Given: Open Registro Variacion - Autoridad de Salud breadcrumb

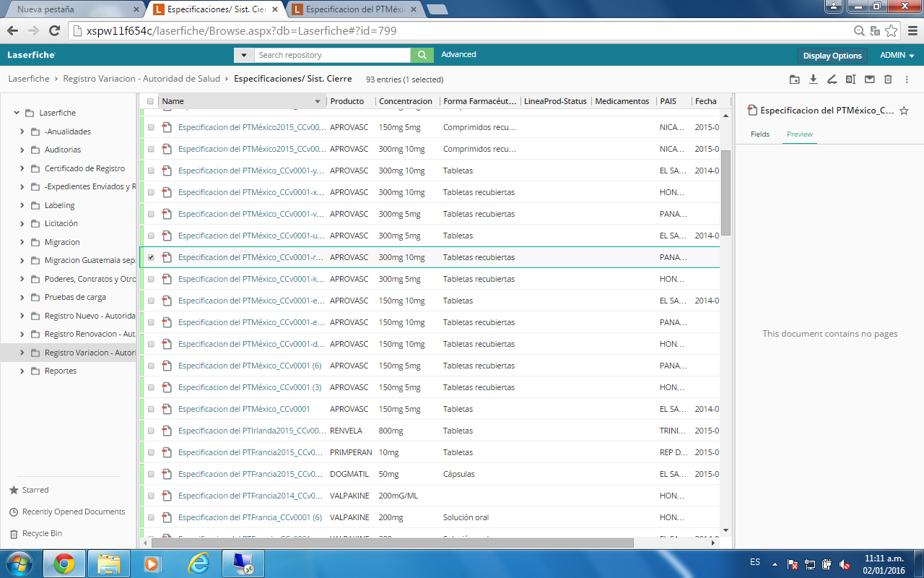Looking at the screenshot, I should 141,79.
